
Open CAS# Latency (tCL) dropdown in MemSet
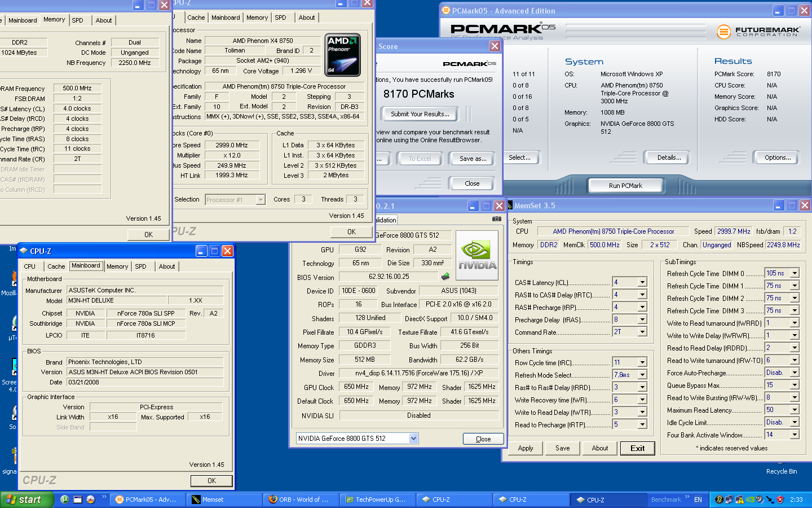coord(642,282)
